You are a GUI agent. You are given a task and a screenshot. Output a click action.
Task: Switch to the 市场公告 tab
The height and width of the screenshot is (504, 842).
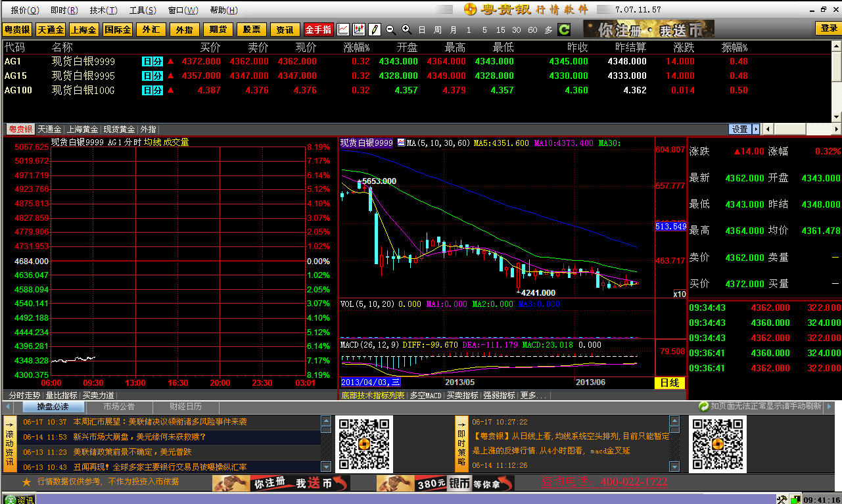click(119, 407)
